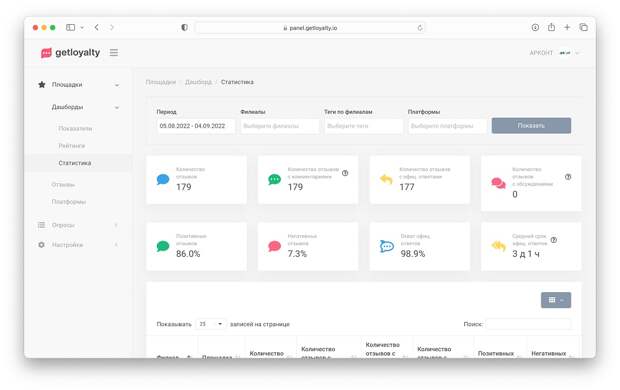The height and width of the screenshot is (390, 620).
Task: Select Статистика in sidebar
Action: tap(75, 163)
